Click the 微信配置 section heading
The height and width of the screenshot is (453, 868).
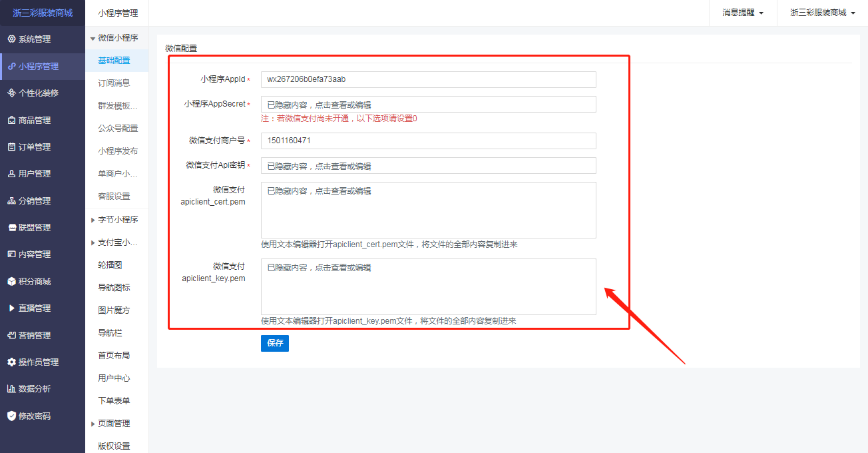click(x=181, y=49)
